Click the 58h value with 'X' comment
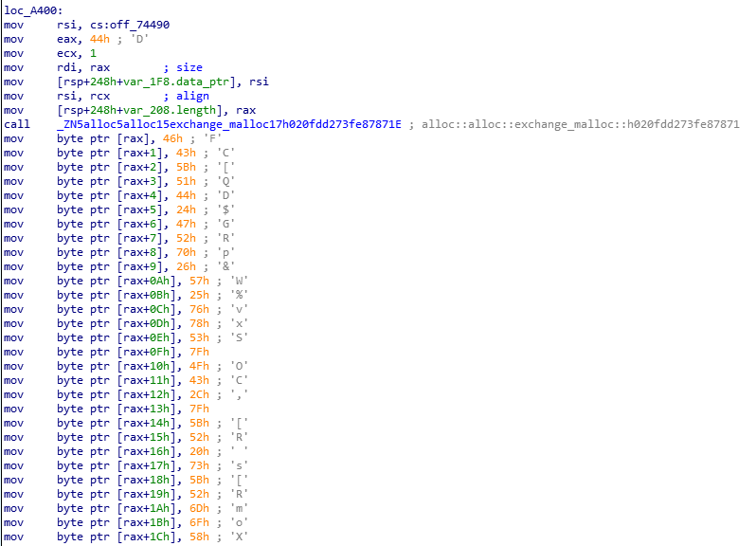This screenshot has height=546, width=756. [x=199, y=537]
